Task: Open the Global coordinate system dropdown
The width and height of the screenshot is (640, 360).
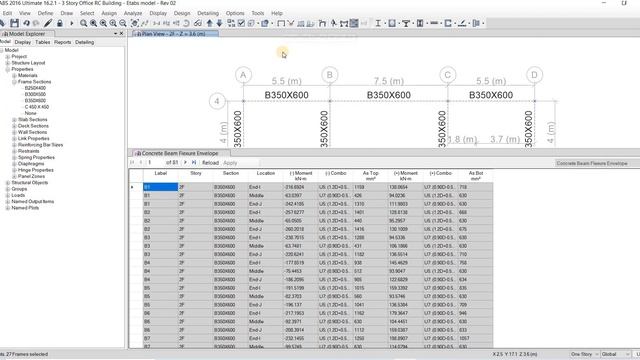Action: (616, 354)
